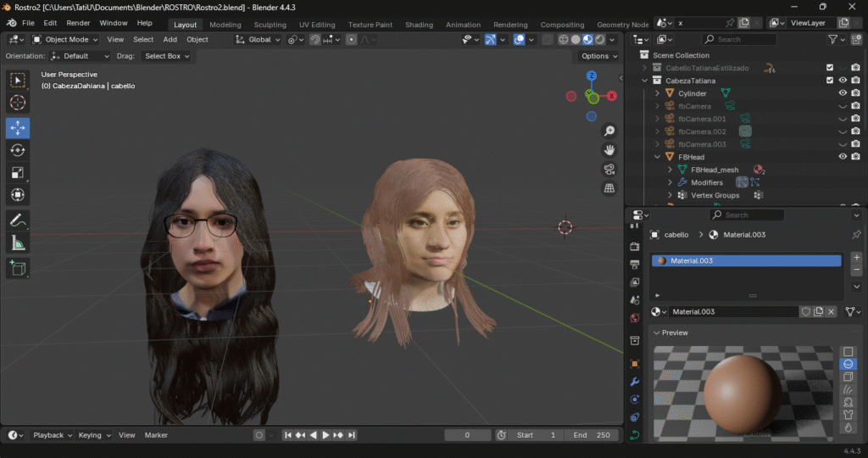Add a material slot with plus button
This screenshot has height=458, width=868.
tap(855, 257)
